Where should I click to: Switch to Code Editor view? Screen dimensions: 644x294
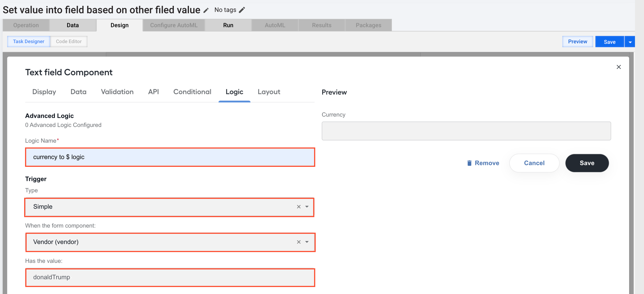pos(69,41)
